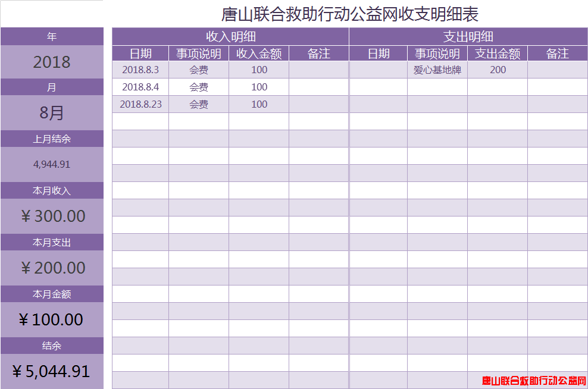This screenshot has height=389, width=588.
Task: Select the 会费 cell in the 2018.8.3 row
Action: pos(199,70)
